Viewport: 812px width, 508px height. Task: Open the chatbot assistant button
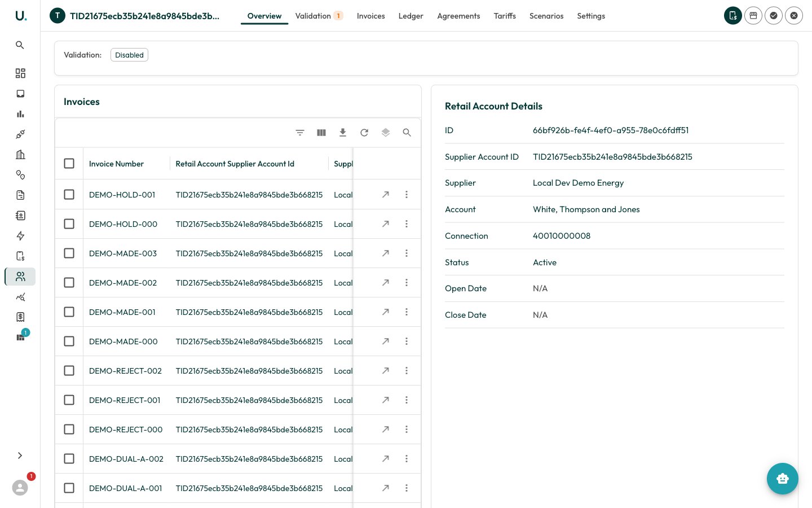pyautogui.click(x=783, y=479)
